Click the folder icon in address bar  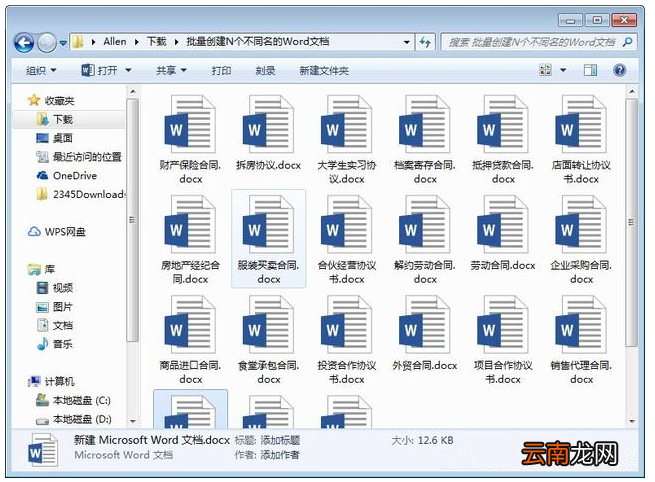click(x=78, y=42)
